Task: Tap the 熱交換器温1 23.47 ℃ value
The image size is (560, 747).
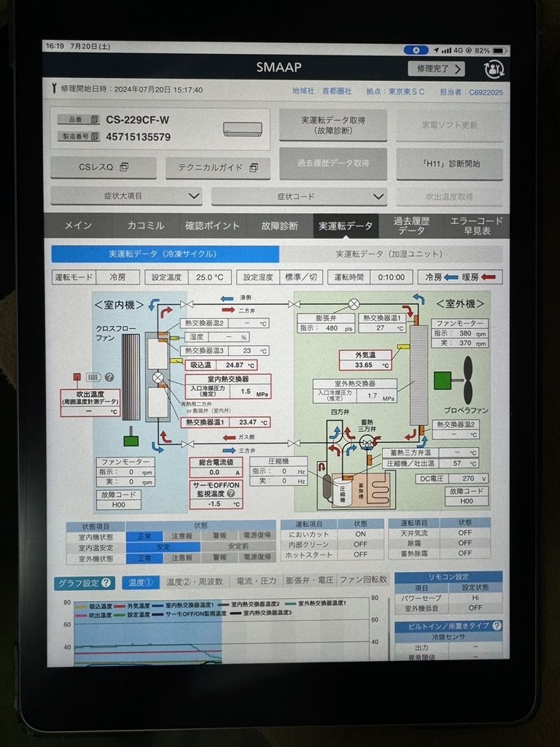Action: [226, 422]
